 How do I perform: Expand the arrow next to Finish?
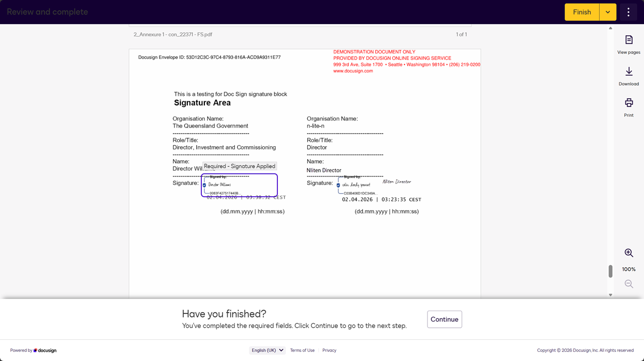pyautogui.click(x=608, y=12)
